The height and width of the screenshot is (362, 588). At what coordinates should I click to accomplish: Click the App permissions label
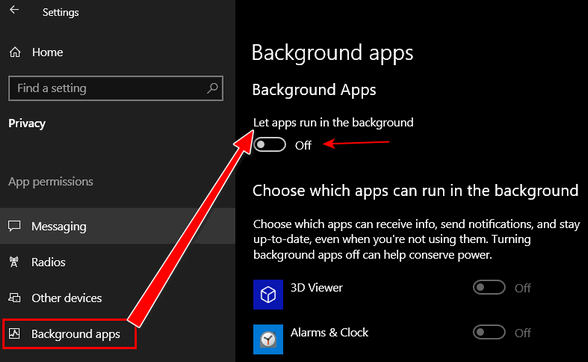[51, 182]
